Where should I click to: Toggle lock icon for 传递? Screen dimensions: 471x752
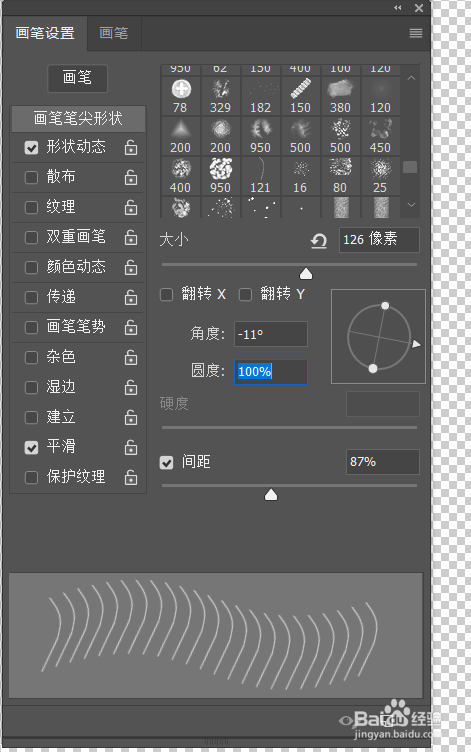tap(131, 297)
